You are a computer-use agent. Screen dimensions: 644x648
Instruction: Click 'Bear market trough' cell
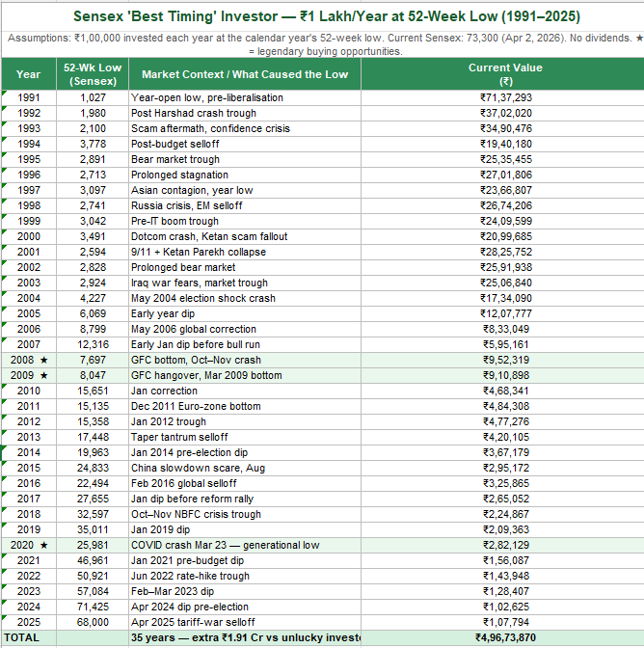(245, 159)
